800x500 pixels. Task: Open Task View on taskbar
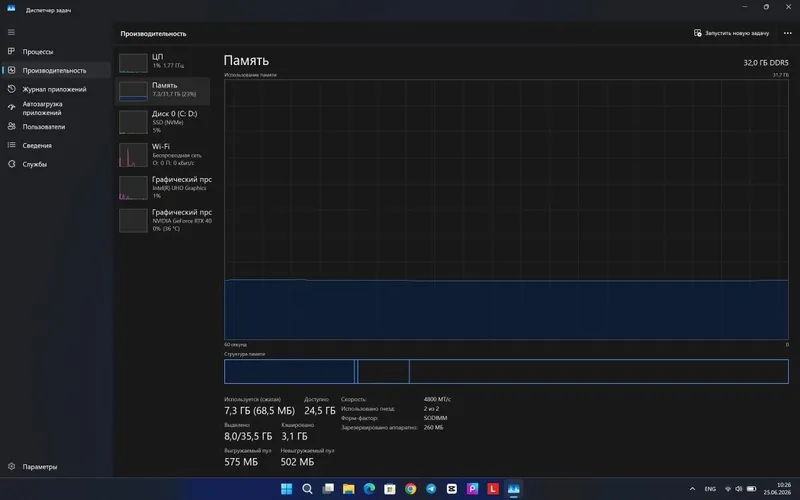coord(328,489)
